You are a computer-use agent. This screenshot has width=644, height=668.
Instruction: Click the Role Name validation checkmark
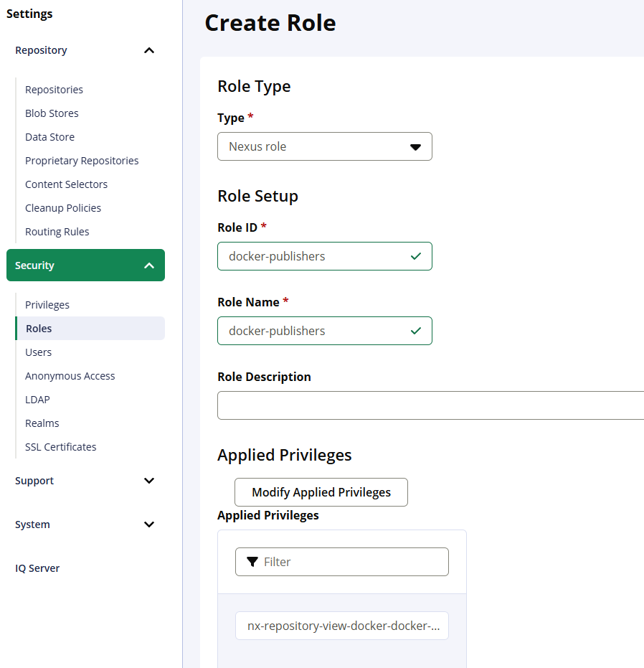[416, 331]
